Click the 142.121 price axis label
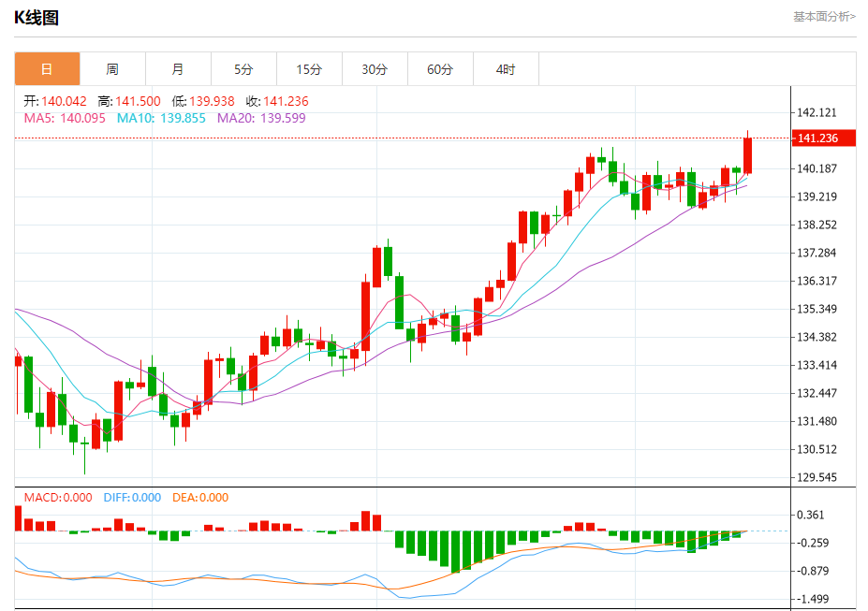868x611 pixels. tap(817, 113)
